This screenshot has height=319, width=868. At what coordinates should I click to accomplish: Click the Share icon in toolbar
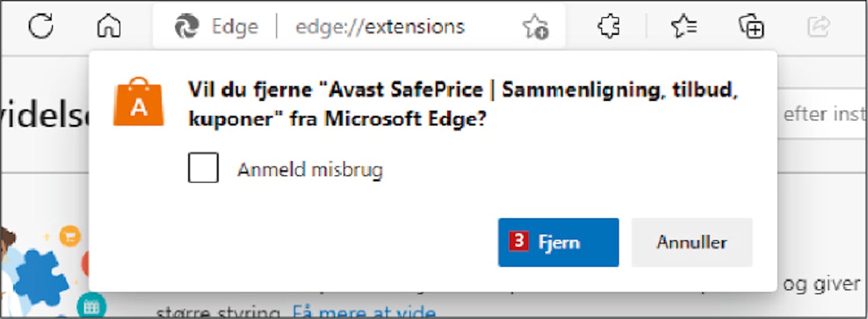(x=819, y=27)
